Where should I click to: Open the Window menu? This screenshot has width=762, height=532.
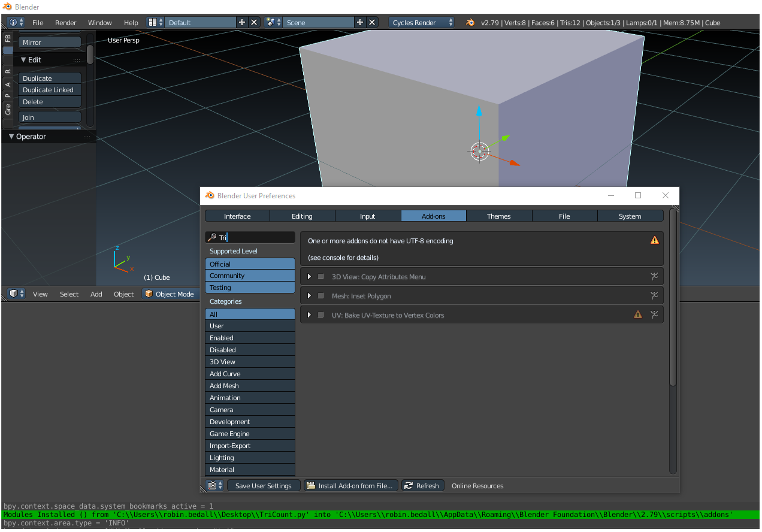click(x=100, y=23)
